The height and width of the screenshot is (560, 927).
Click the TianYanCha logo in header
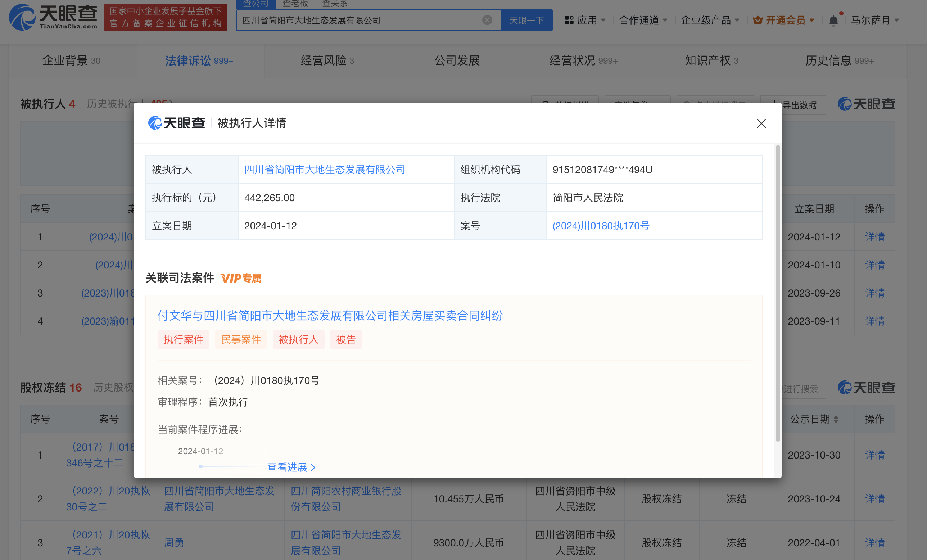point(53,17)
